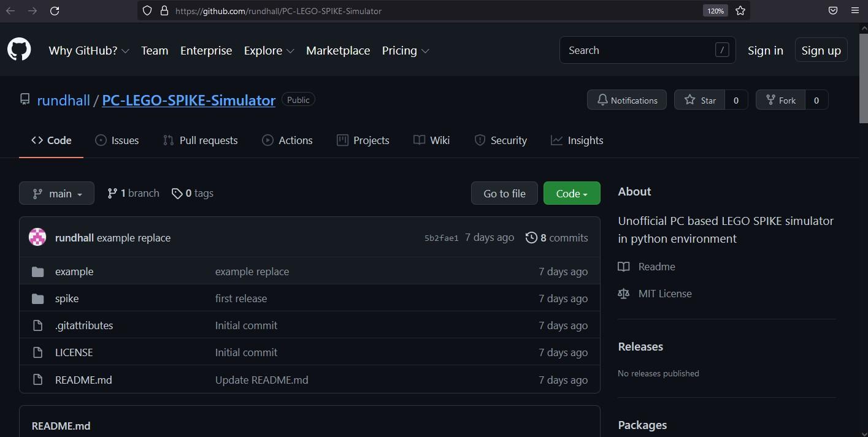The image size is (868, 437).
Task: Open the example folder
Action: tap(74, 272)
